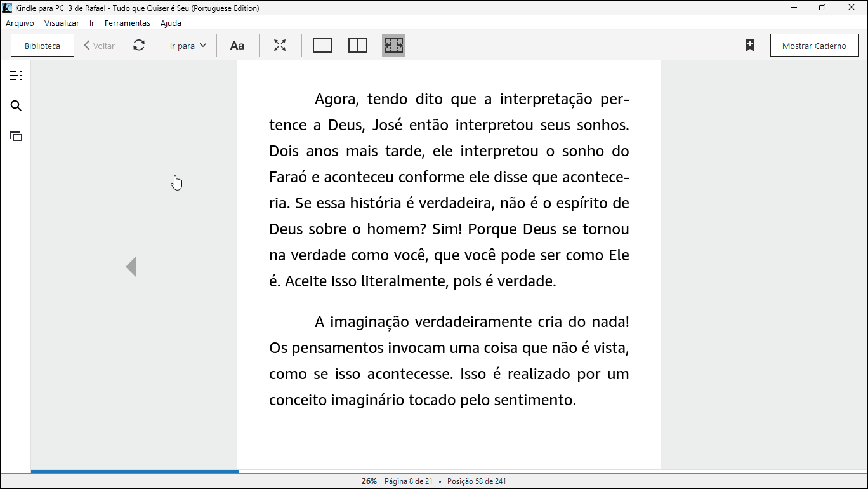The height and width of the screenshot is (489, 868).
Task: Switch to two-column page layout
Action: (358, 46)
